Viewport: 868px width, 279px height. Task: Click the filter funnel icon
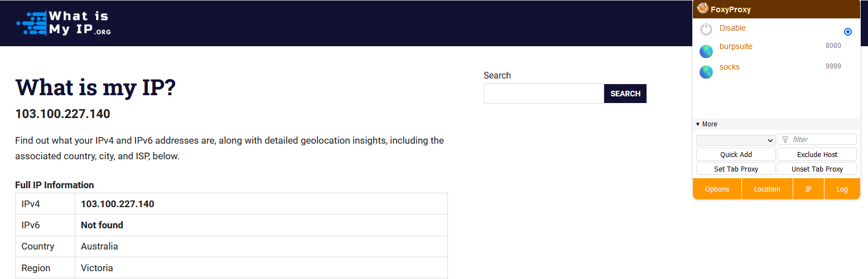point(785,140)
